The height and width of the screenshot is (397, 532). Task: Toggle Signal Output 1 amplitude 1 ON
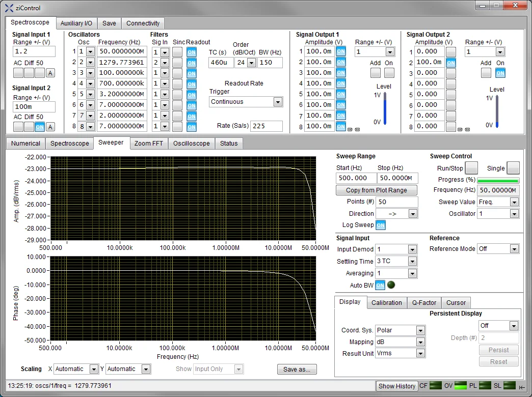pos(340,51)
